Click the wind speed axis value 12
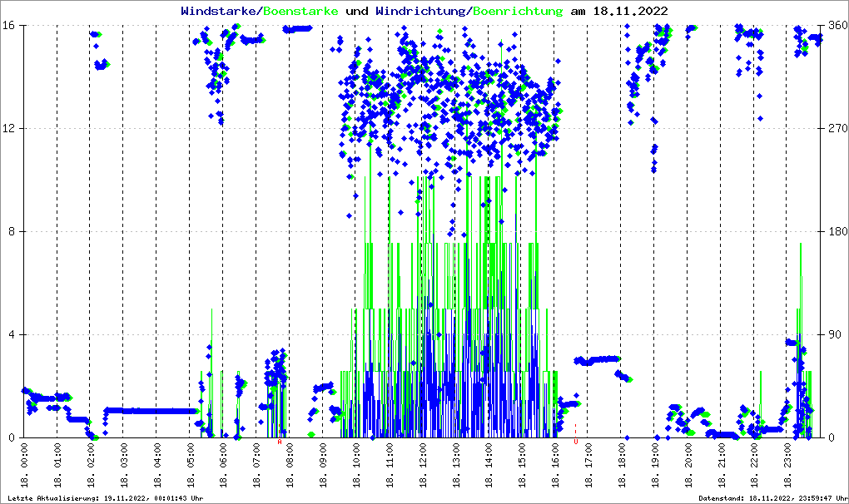The height and width of the screenshot is (504, 849). pos(8,129)
